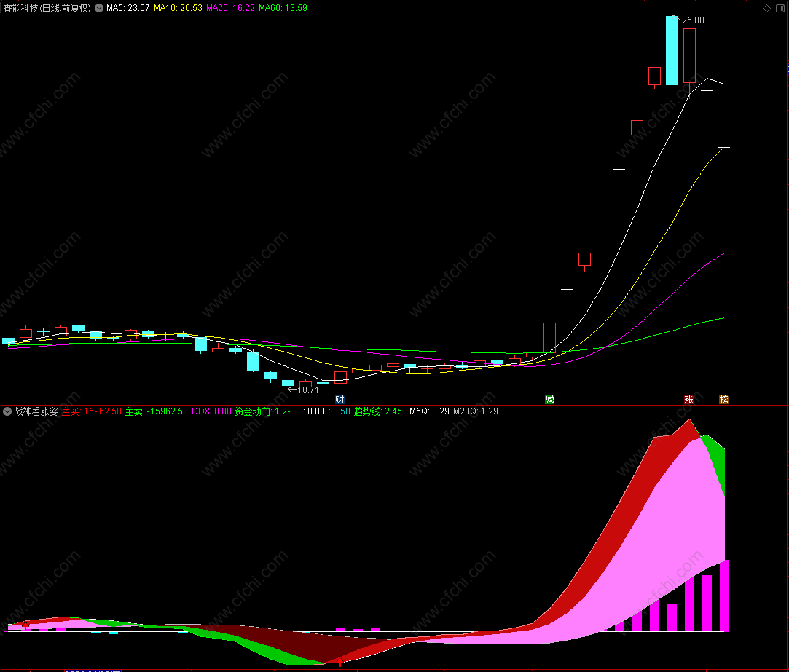
Task: Select the tall cyan candlestick at the peak
Action: pyautogui.click(x=672, y=50)
